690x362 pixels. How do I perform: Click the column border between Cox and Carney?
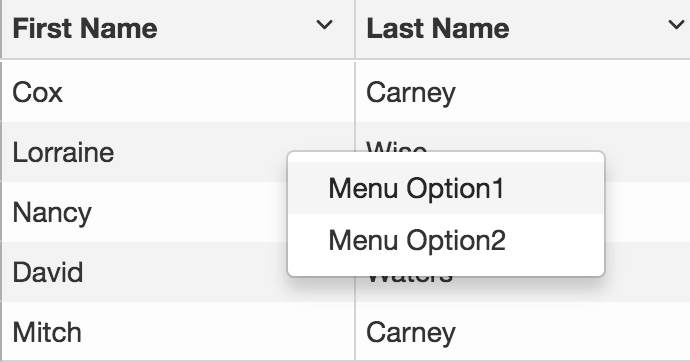tap(355, 92)
